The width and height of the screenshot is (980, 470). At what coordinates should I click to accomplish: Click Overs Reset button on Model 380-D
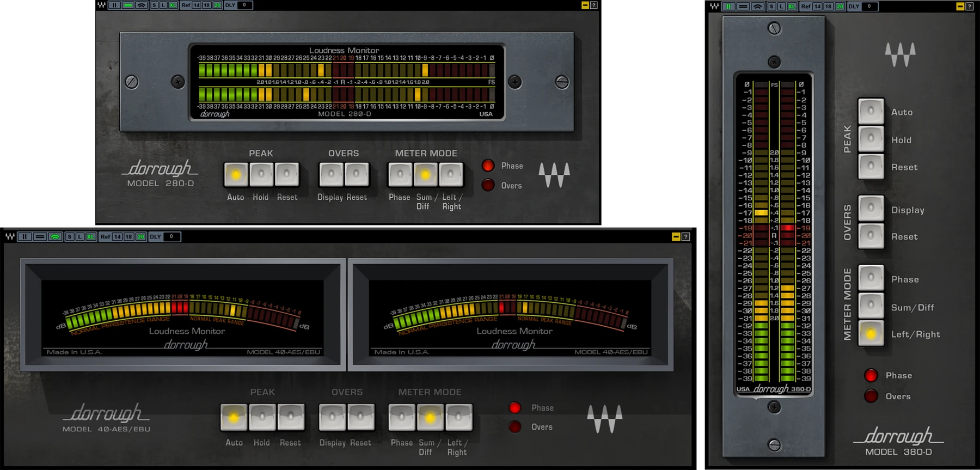[x=871, y=236]
